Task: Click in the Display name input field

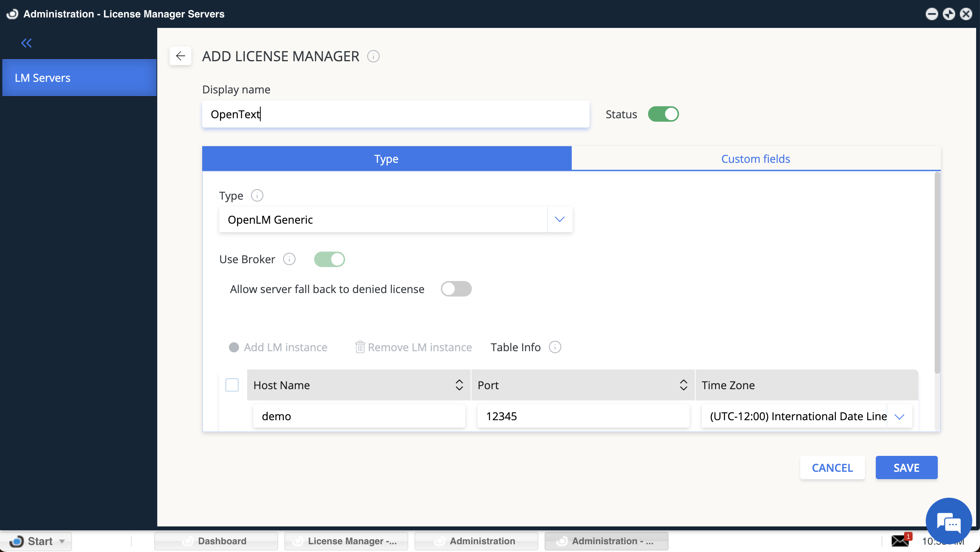Action: [395, 114]
